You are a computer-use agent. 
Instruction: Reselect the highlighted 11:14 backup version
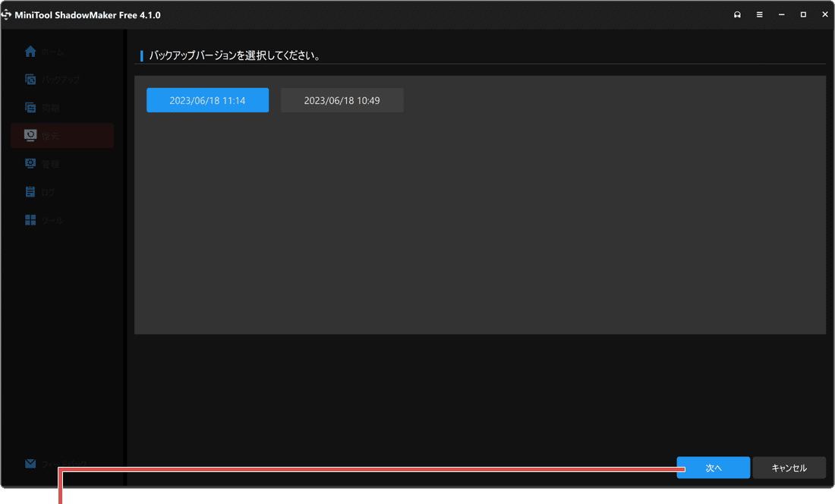[x=207, y=99]
